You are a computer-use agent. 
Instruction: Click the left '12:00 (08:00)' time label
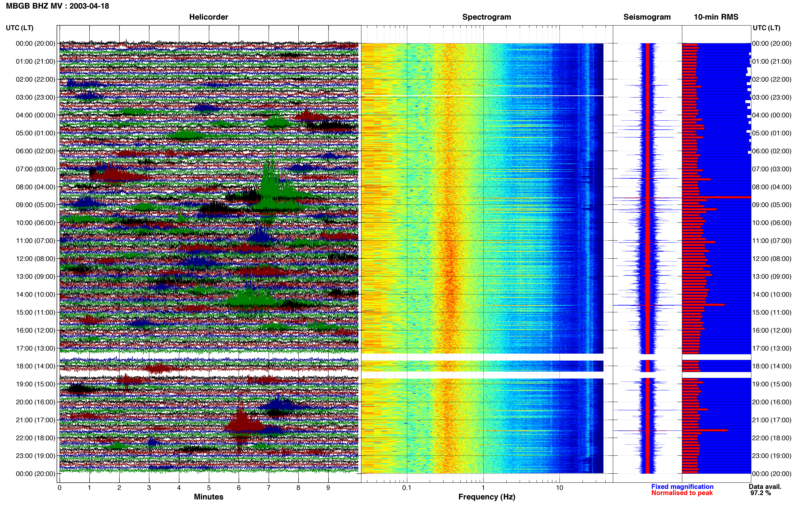[x=35, y=259]
